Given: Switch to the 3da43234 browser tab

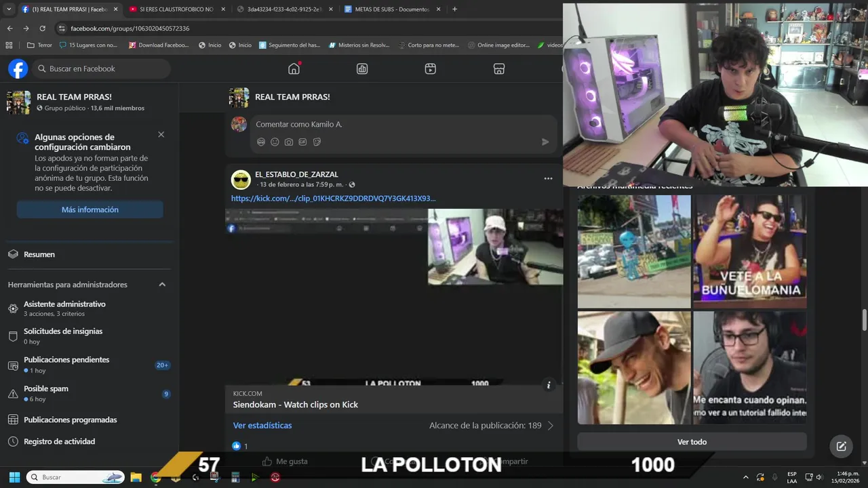Looking at the screenshot, I should point(285,9).
